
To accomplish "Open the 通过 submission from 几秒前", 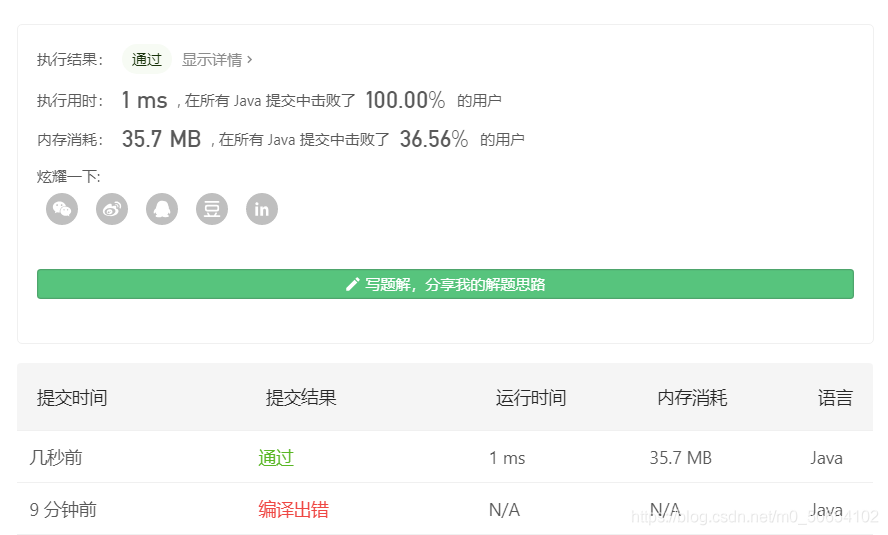I will coord(276,457).
